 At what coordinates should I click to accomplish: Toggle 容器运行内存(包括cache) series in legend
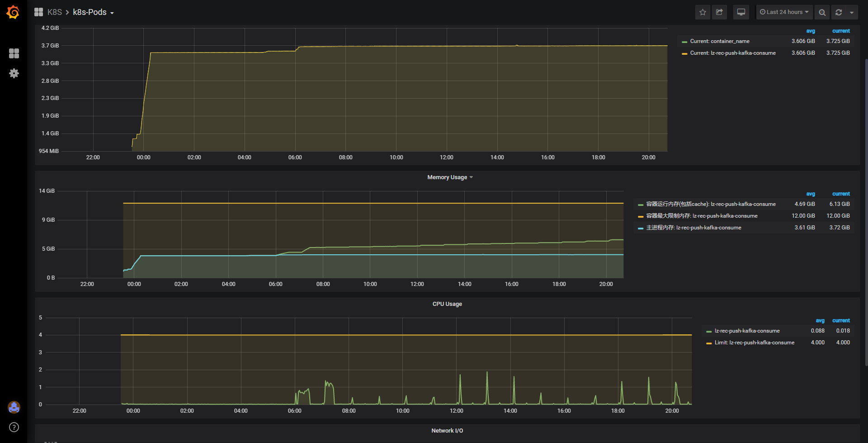point(711,204)
